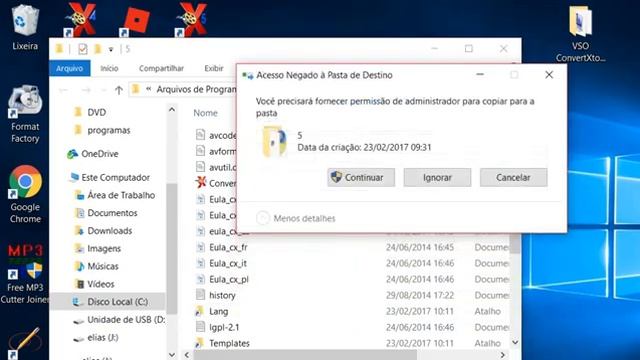Click horizontal scrollbar right arrow in file list
Screen dimensions: 640x360
click(503, 355)
